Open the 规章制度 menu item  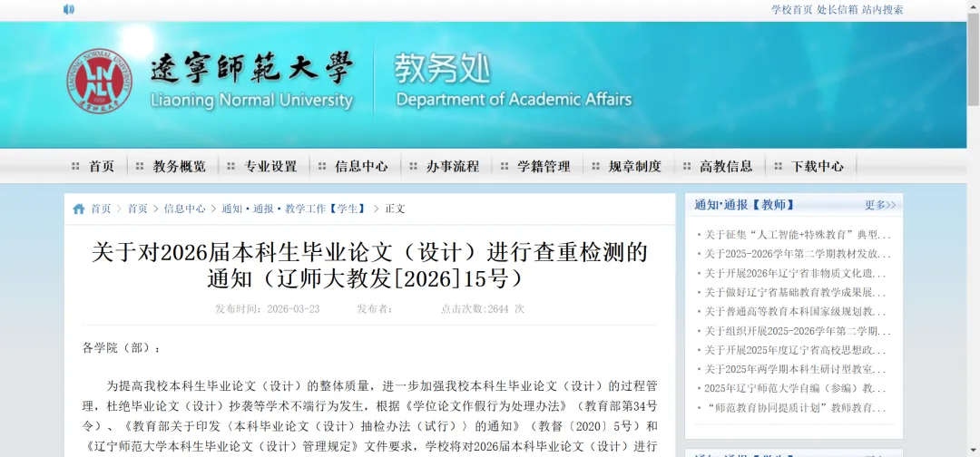[635, 166]
